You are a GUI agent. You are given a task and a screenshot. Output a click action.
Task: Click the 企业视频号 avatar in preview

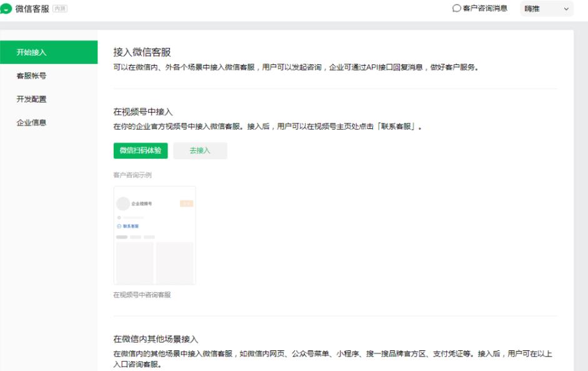123,203
